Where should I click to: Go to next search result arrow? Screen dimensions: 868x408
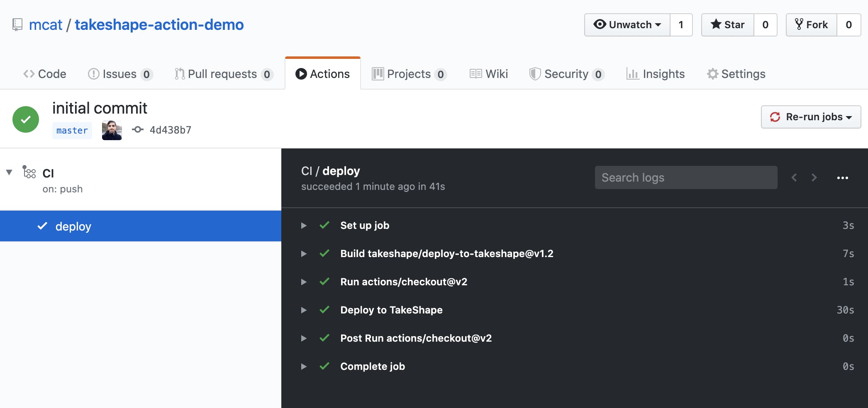(x=814, y=177)
